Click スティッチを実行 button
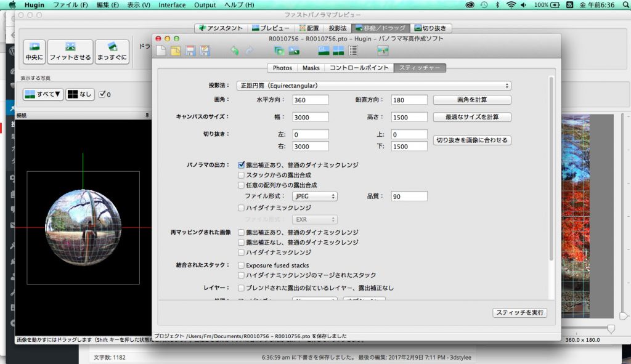This screenshot has height=364, width=631. click(x=519, y=312)
